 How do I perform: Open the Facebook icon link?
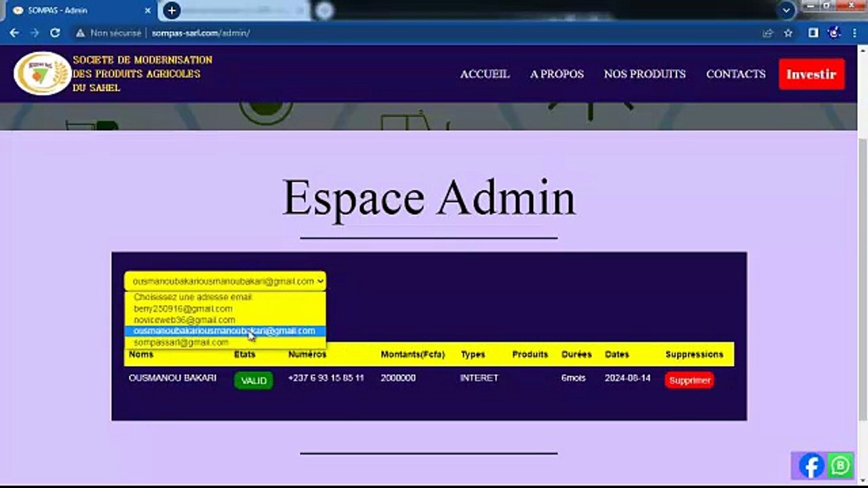tap(811, 466)
